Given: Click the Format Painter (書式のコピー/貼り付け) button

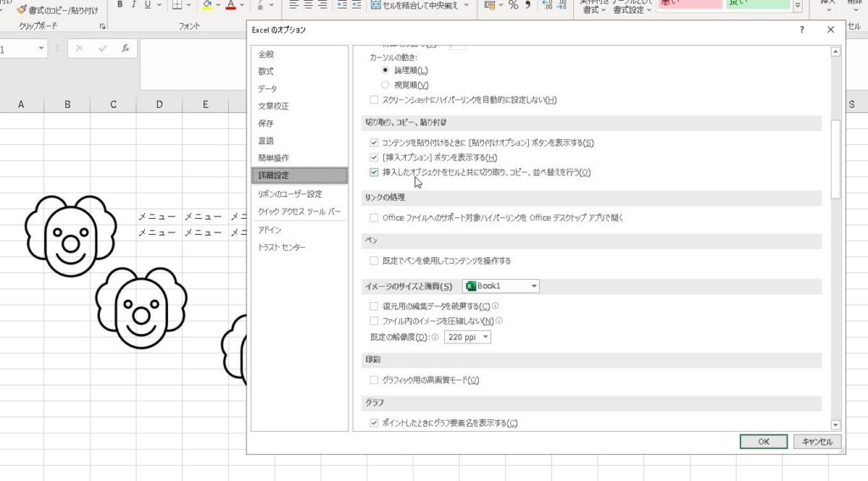Looking at the screenshot, I should pyautogui.click(x=57, y=8).
